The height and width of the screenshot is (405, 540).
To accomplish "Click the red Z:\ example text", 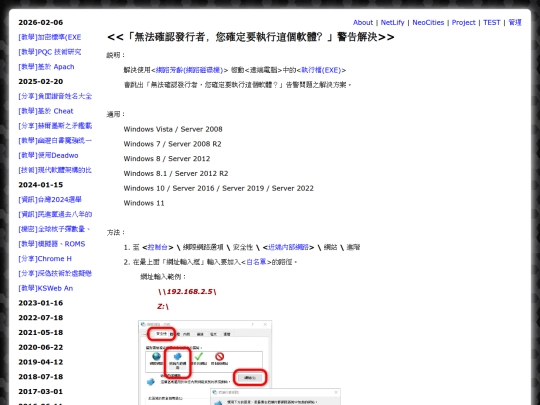I will coord(163,307).
